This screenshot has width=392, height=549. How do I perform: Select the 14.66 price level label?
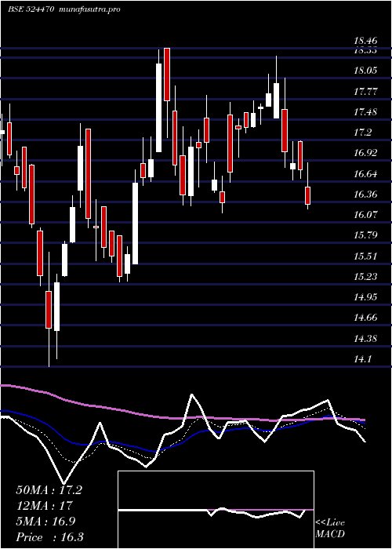coord(366,318)
